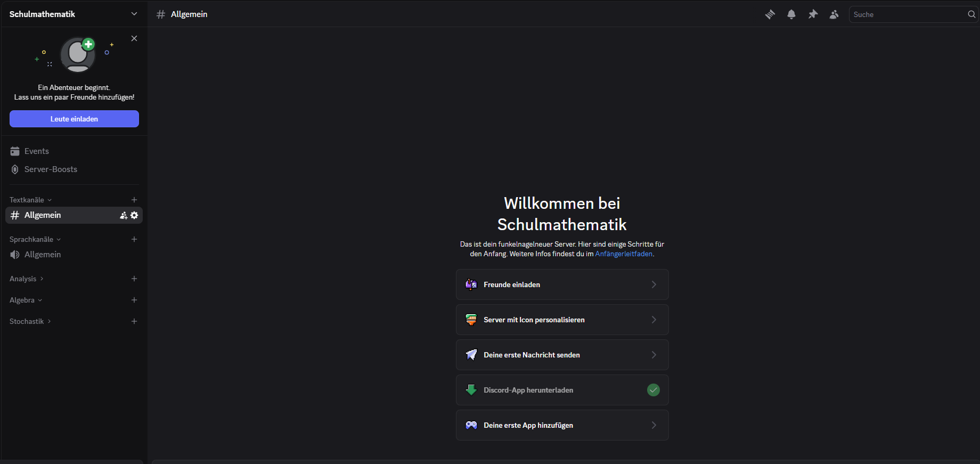Image resolution: width=980 pixels, height=464 pixels.
Task: Open settings gear for Allgemein text channel
Action: [134, 215]
